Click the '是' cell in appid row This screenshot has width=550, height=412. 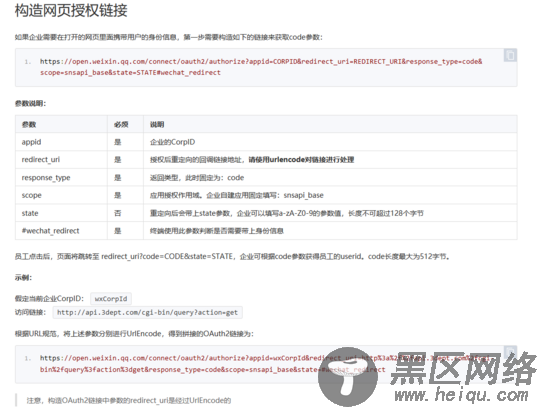click(125, 142)
